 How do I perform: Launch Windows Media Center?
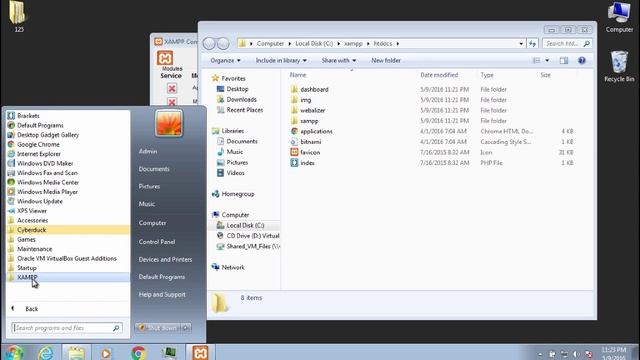[48, 182]
